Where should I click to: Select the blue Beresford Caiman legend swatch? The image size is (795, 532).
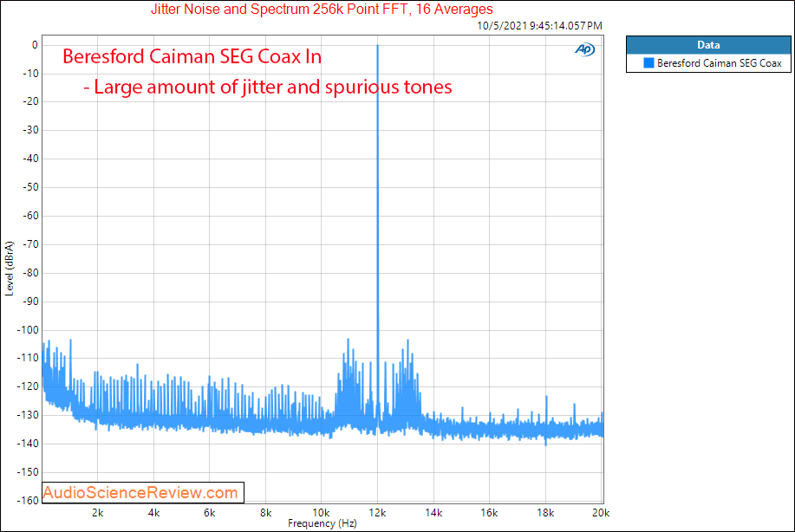pyautogui.click(x=648, y=63)
